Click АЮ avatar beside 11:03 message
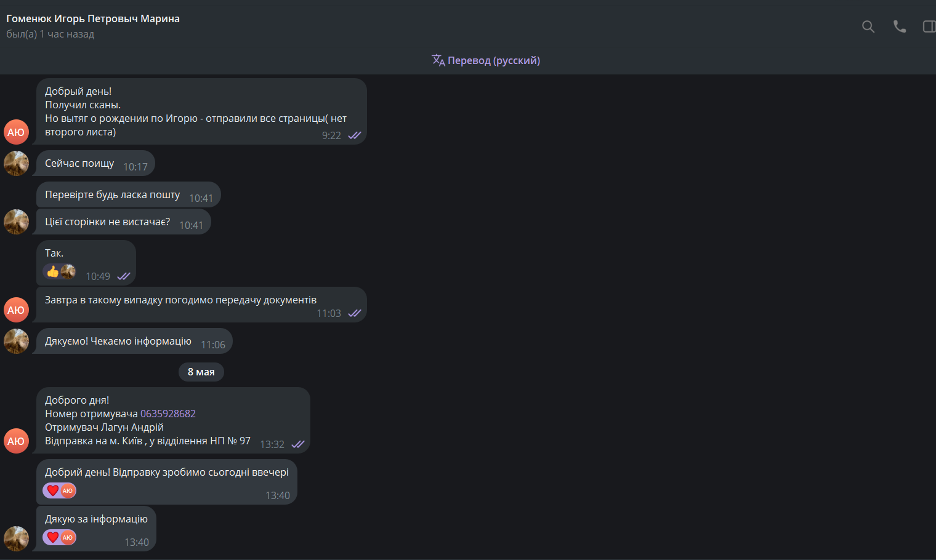The height and width of the screenshot is (560, 936). click(x=17, y=310)
